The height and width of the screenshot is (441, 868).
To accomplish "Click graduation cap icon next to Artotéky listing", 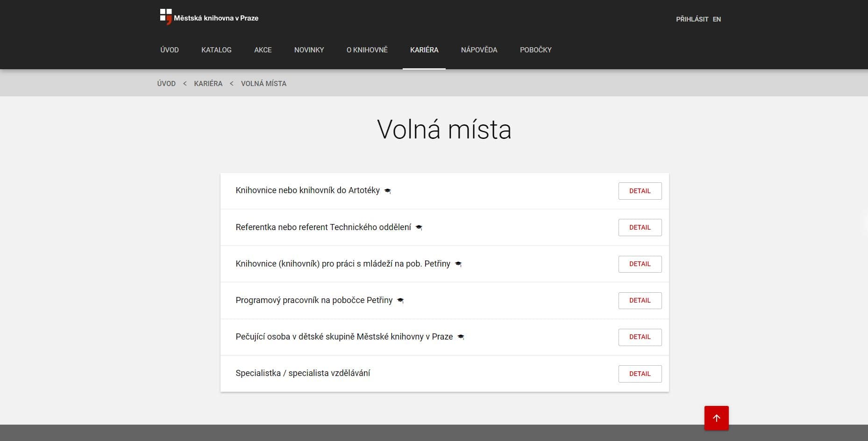I will pos(387,191).
